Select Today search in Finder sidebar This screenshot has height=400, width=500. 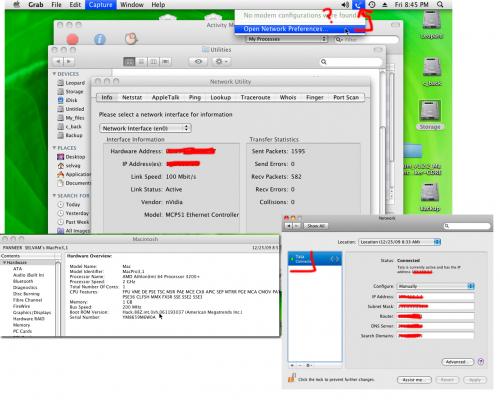[69, 204]
